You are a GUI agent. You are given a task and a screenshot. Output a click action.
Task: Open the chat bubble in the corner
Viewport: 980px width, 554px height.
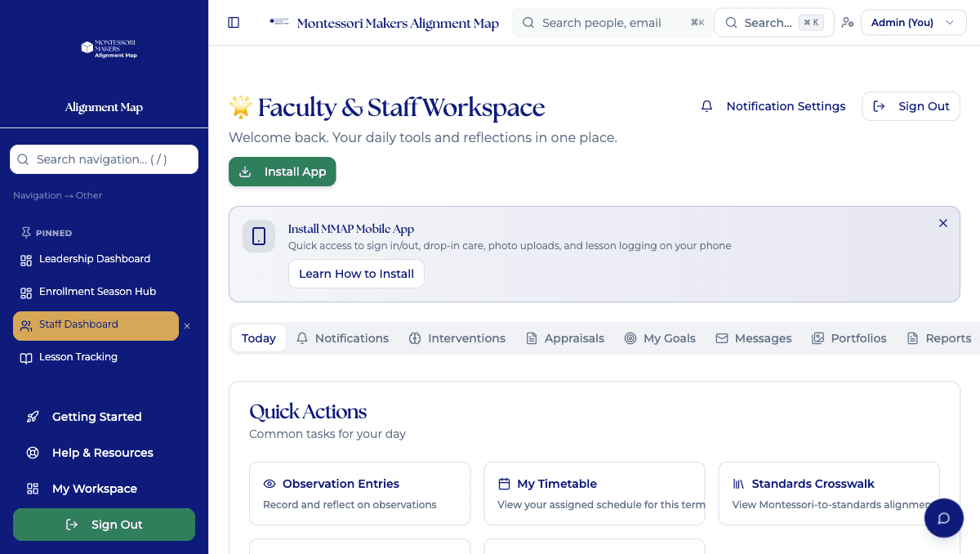(943, 518)
